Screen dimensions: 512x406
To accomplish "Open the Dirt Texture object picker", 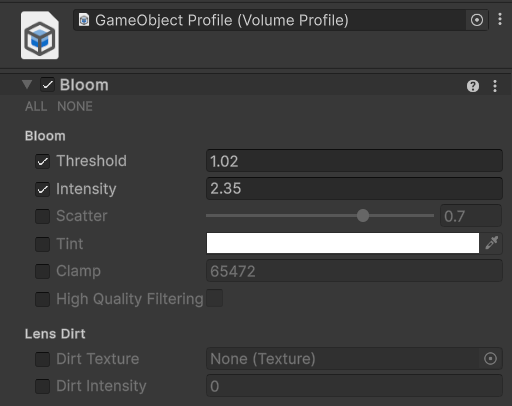I will pyautogui.click(x=490, y=359).
